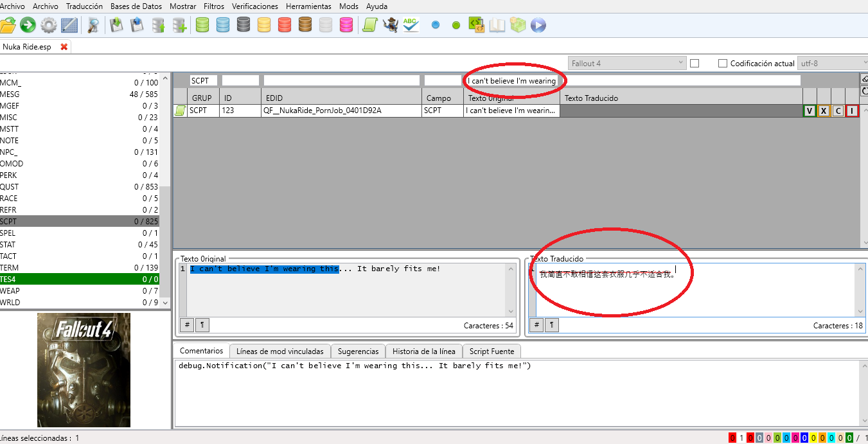
Task: Open the Mods menu
Action: click(x=349, y=6)
